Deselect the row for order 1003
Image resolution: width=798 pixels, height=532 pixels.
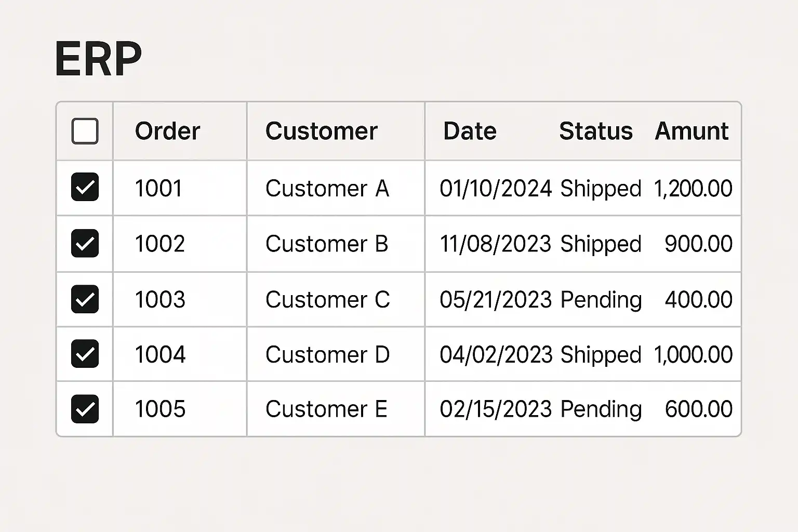(85, 299)
